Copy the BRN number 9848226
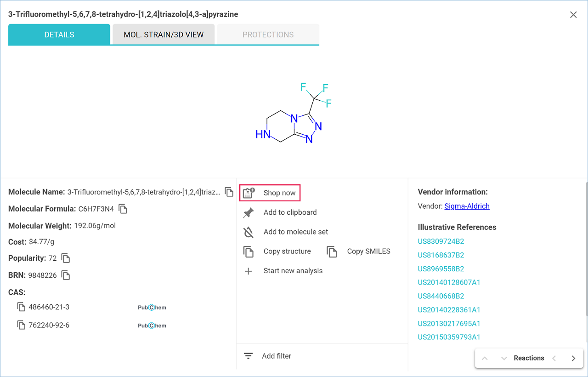Viewport: 588px width, 377px height. [x=66, y=275]
